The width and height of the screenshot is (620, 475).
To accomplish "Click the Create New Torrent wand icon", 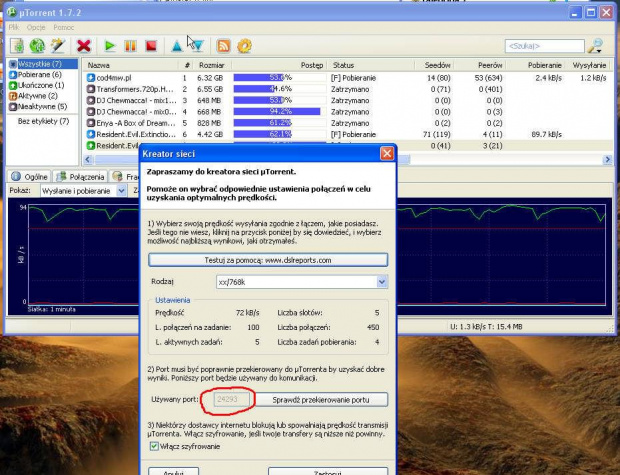I will 59,45.
